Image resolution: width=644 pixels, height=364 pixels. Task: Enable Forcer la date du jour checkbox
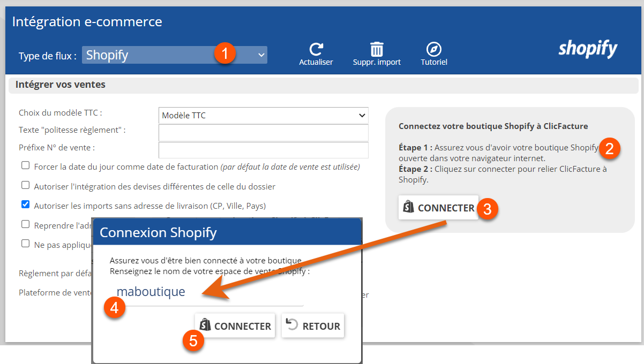click(x=25, y=165)
